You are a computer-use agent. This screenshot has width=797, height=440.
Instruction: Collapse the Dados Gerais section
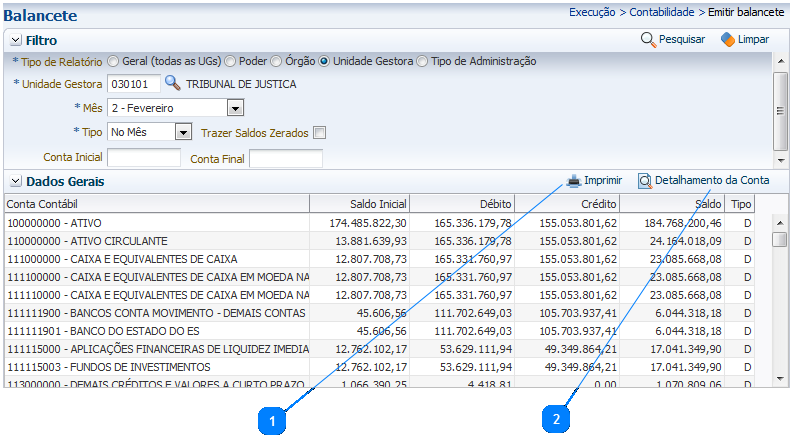click(x=16, y=182)
